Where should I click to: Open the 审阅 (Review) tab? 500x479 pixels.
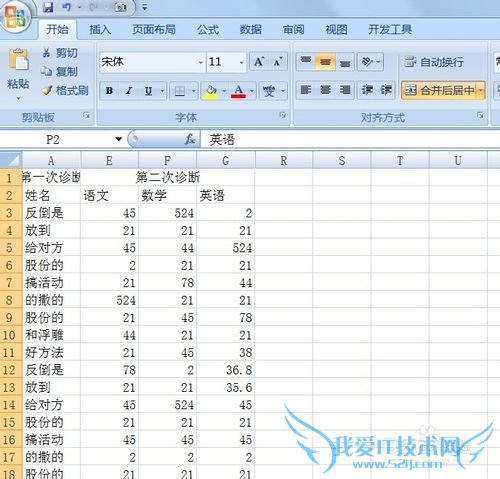click(293, 30)
